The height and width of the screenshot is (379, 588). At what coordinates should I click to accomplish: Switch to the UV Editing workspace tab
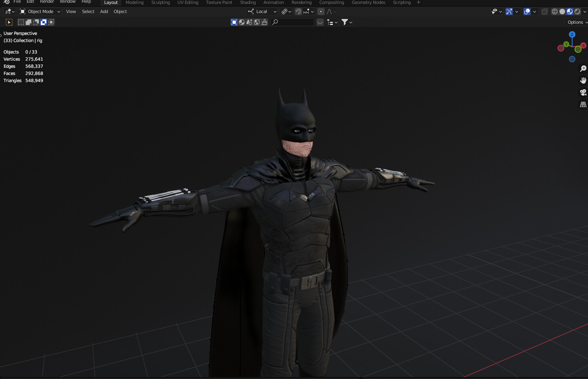point(187,2)
